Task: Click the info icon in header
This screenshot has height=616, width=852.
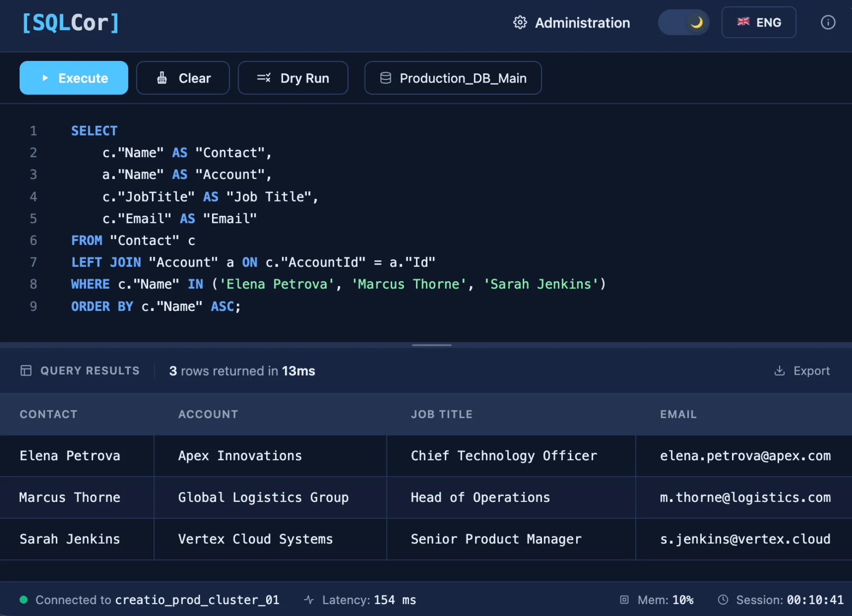Action: (x=828, y=22)
